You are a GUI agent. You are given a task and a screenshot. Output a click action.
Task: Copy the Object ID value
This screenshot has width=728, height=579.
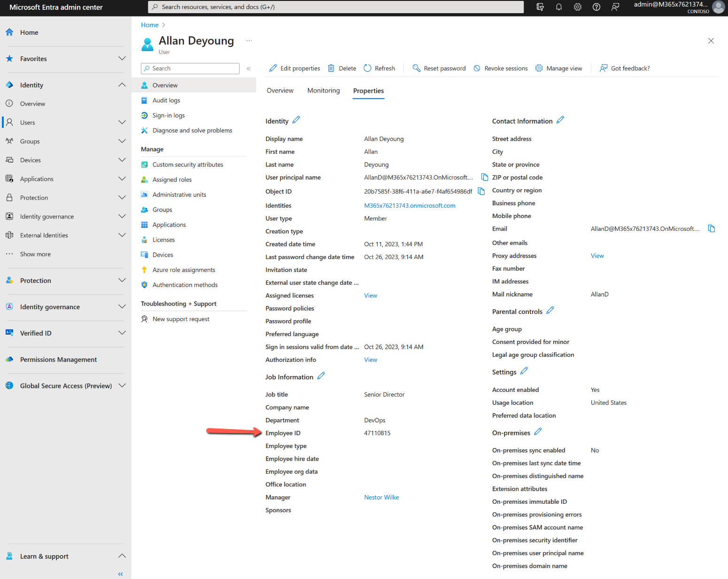coord(481,191)
